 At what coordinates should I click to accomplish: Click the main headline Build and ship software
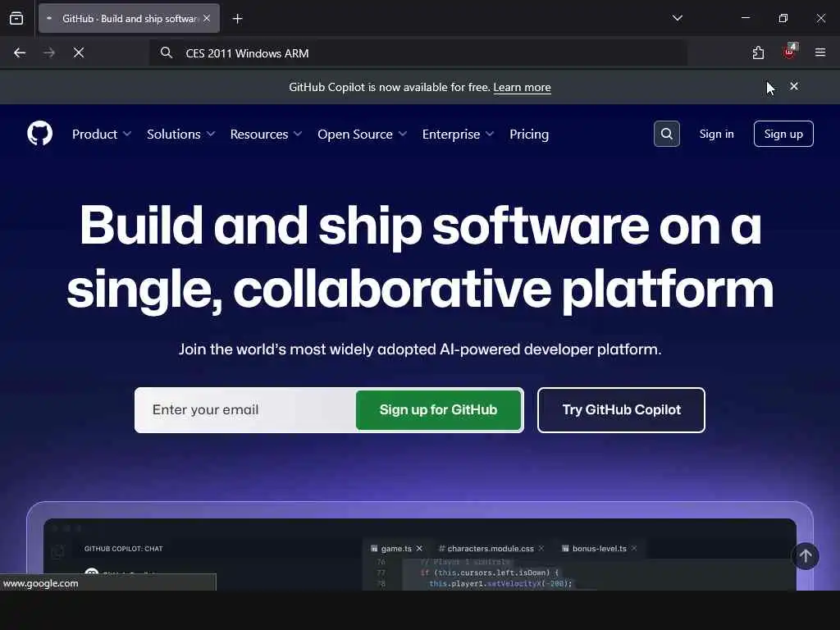[420, 258]
